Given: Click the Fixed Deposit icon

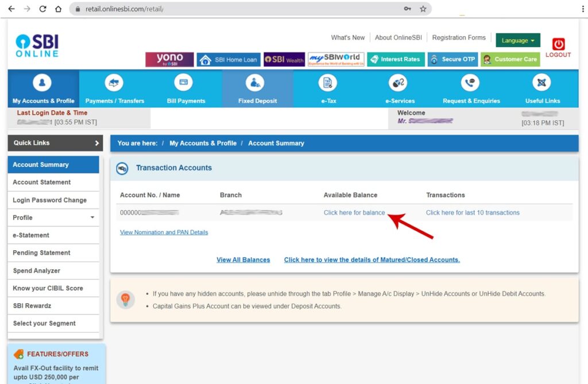Looking at the screenshot, I should (x=255, y=83).
